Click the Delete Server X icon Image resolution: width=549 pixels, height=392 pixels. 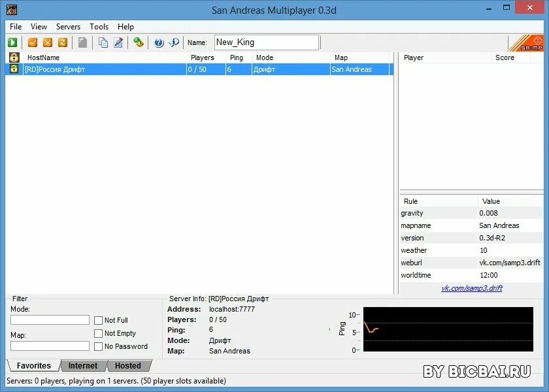coord(48,42)
